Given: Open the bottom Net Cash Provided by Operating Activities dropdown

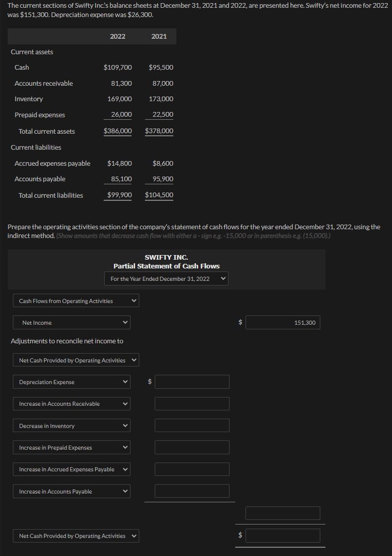Looking at the screenshot, I should [76, 536].
